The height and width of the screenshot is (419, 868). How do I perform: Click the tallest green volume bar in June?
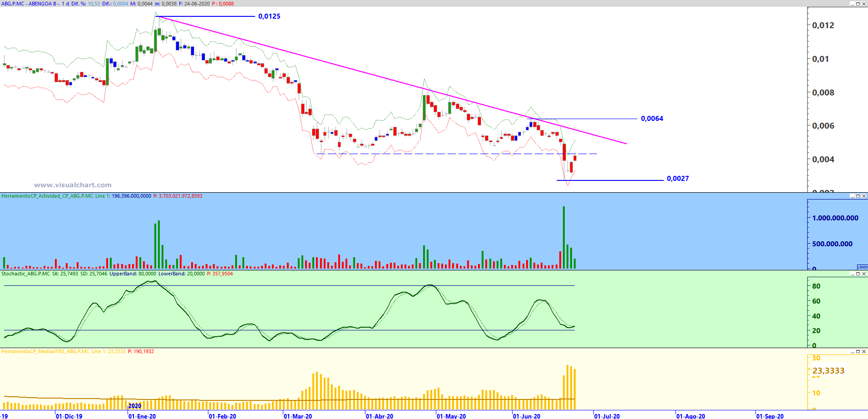[564, 237]
